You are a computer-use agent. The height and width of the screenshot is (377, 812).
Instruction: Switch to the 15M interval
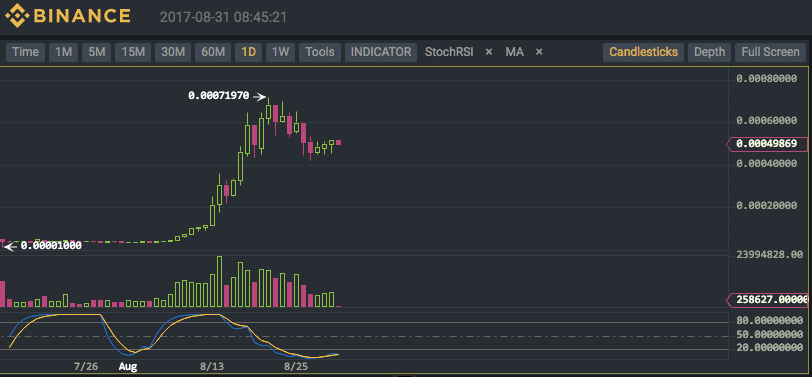click(x=133, y=52)
